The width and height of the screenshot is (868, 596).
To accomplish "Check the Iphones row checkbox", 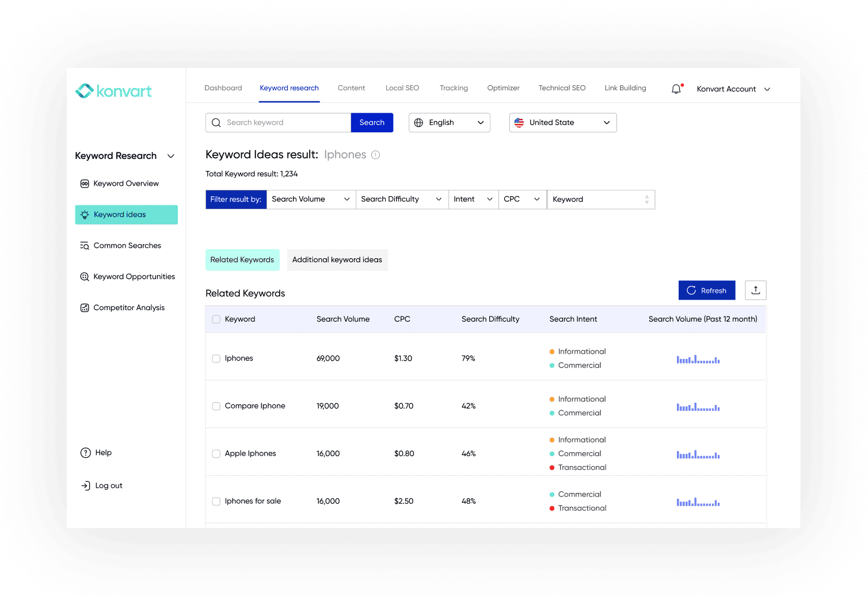I will pos(216,358).
